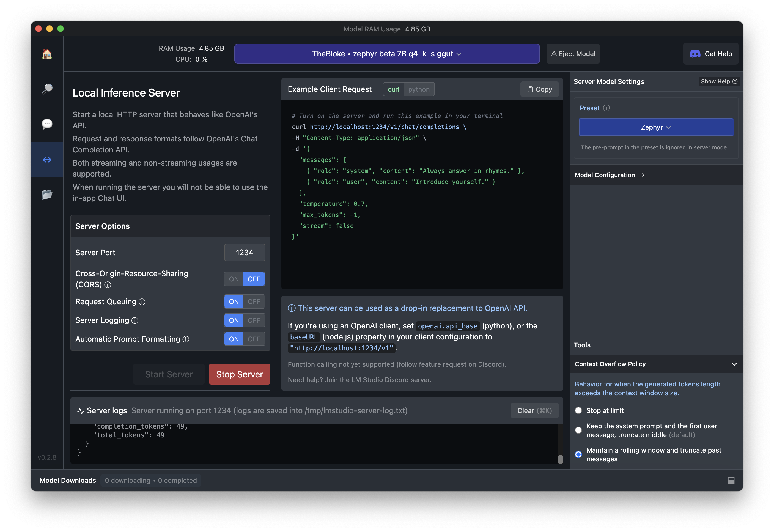Select the curl example tab
Screen dimensions: 774x532
[393, 89]
